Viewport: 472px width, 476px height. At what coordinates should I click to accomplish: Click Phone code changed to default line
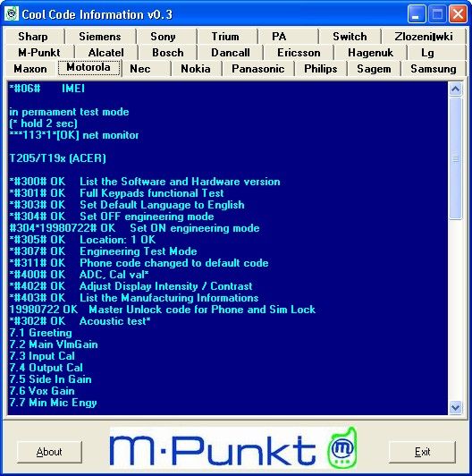point(139,263)
